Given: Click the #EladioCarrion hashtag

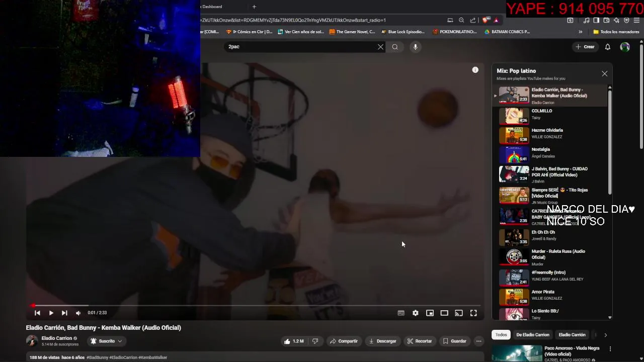Looking at the screenshot, I should coord(123,357).
